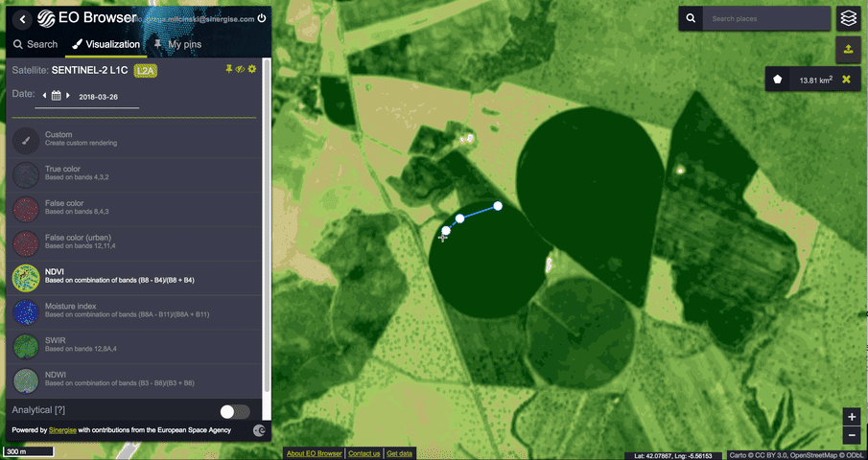Click the yellow upload file button
Viewport: 868px width, 460px height.
pyautogui.click(x=848, y=49)
